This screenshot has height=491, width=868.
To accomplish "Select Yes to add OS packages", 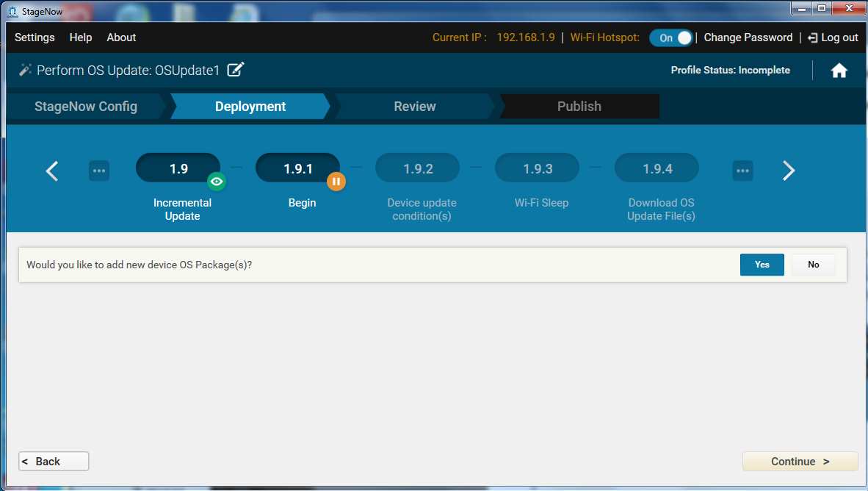I will pos(762,265).
